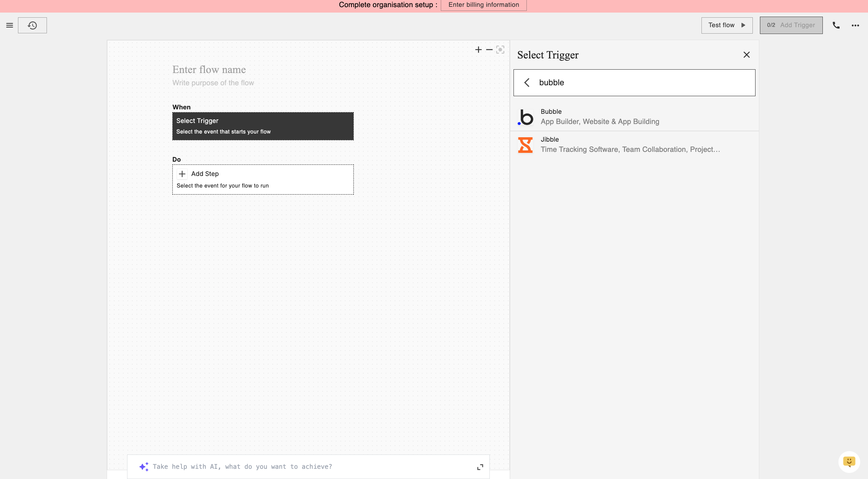Click 'Select the event for your flow to run'
This screenshot has height=479, width=868.
point(223,186)
